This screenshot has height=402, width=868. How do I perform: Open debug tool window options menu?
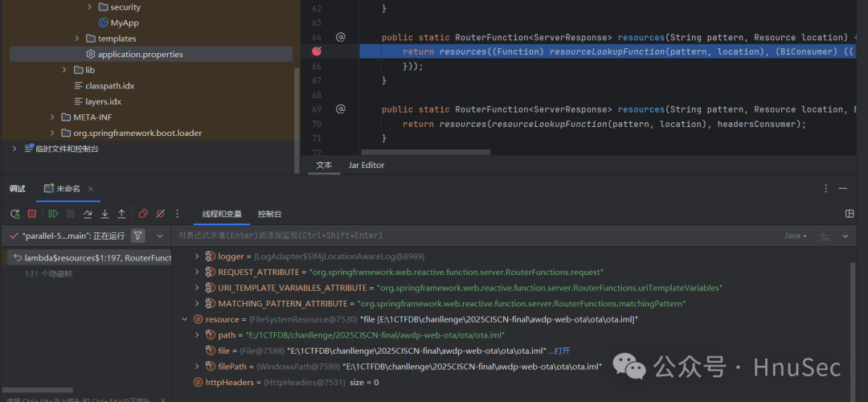click(x=826, y=188)
